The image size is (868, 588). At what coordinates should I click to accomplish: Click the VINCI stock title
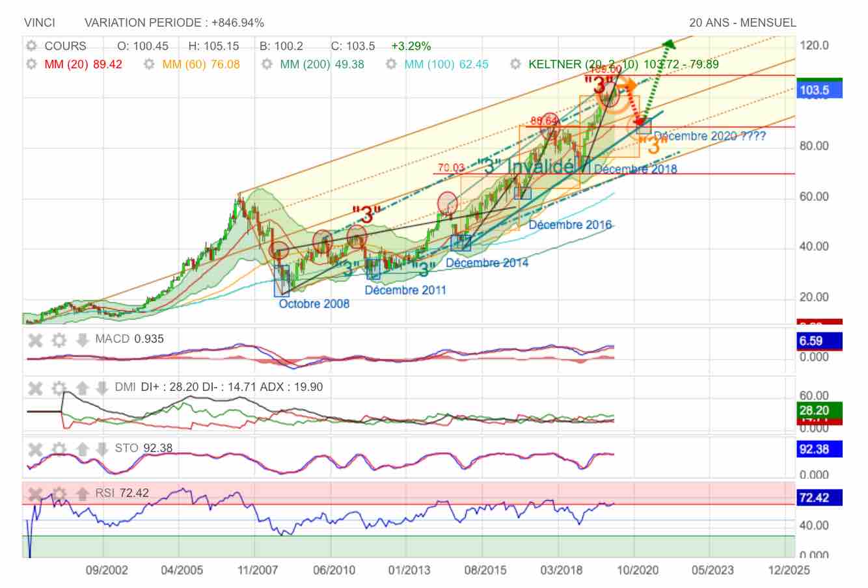click(x=40, y=23)
